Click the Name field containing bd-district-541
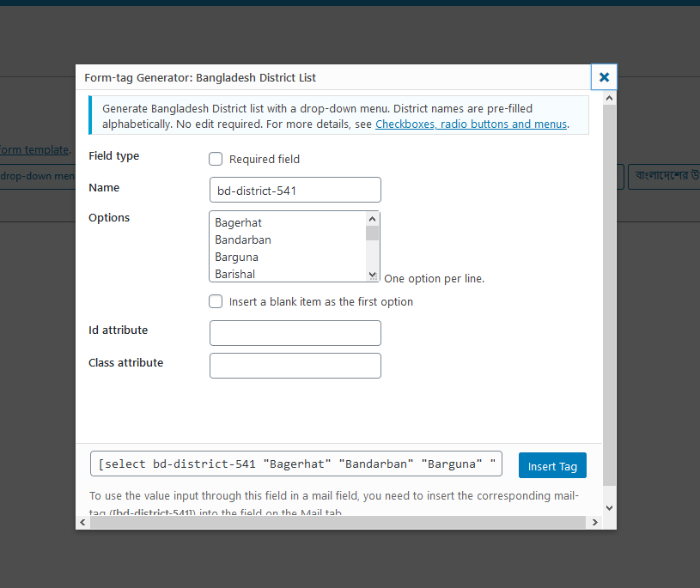The width and height of the screenshot is (700, 588). coord(295,190)
